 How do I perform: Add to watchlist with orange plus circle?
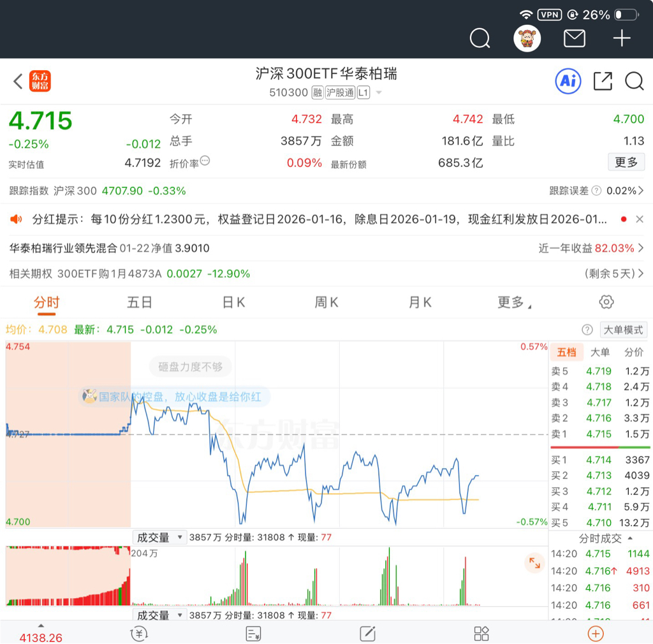tap(596, 634)
